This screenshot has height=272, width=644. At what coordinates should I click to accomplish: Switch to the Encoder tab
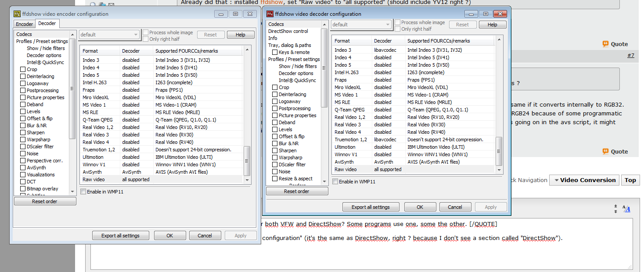coord(25,24)
